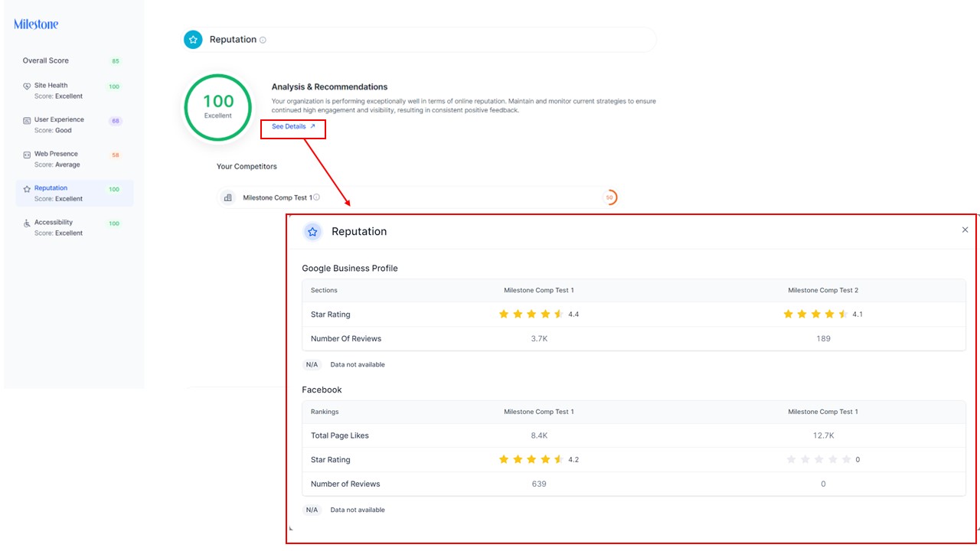Click the Milestone Comp Test 2 column header

point(823,291)
